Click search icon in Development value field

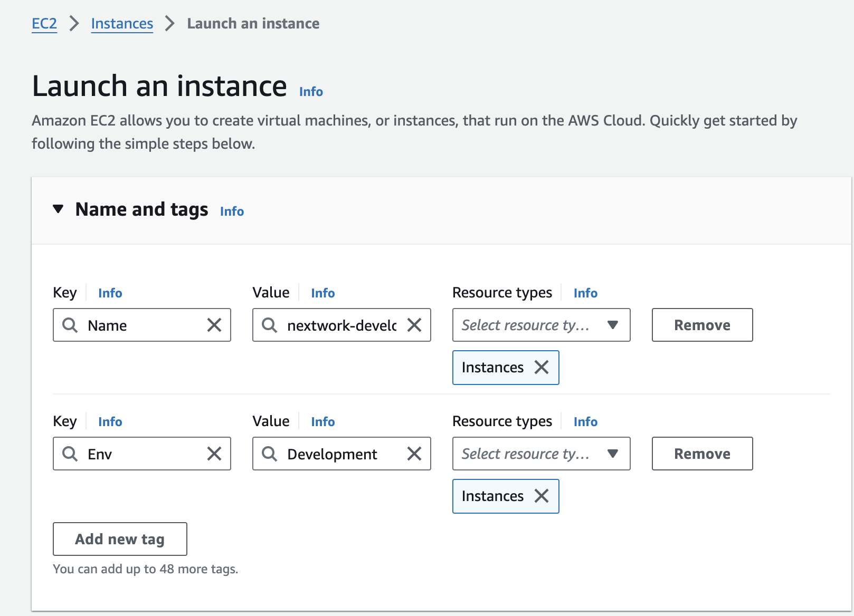coord(270,454)
